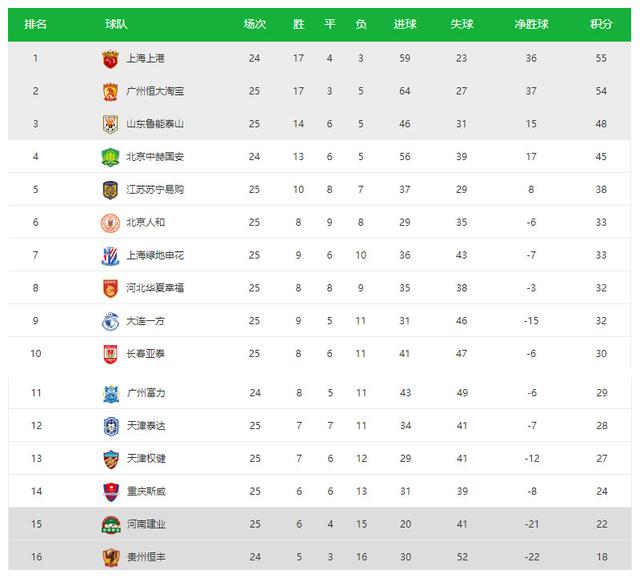
Task: Click the 进球 column header
Action: point(405,23)
